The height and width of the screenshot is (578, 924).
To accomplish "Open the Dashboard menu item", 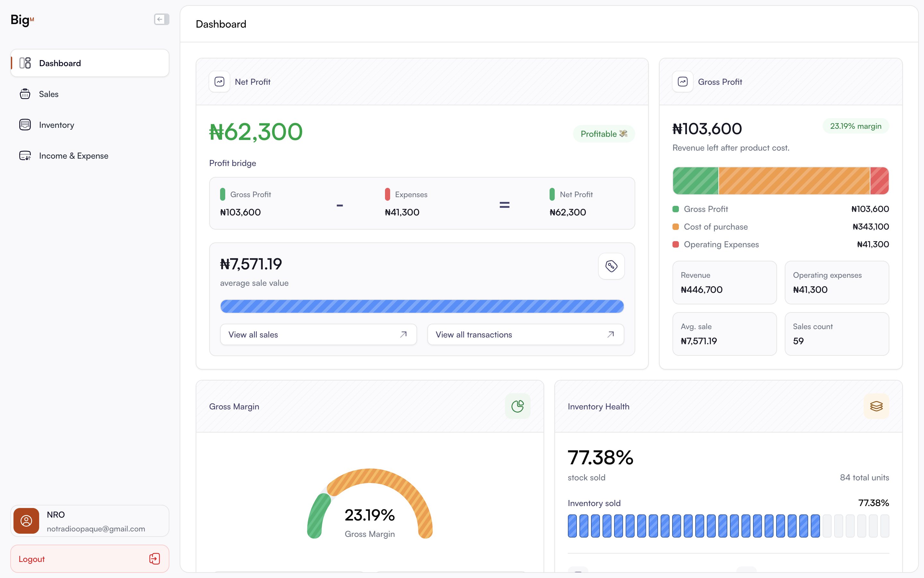I will point(90,63).
